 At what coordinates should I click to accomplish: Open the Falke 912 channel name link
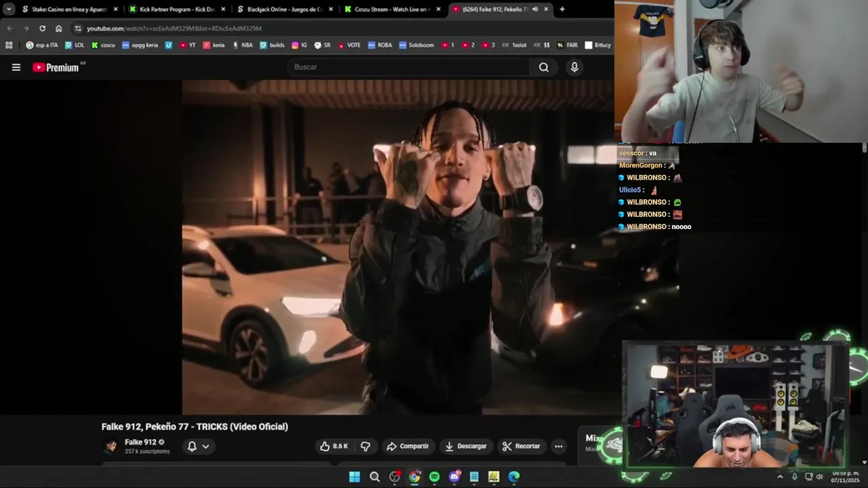tap(140, 442)
